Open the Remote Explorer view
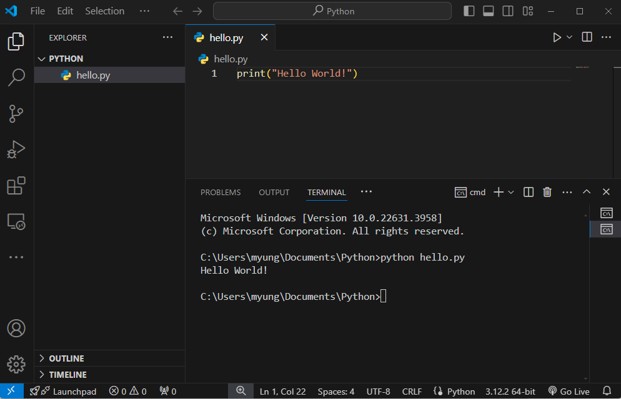This screenshot has height=399, width=621. pyautogui.click(x=16, y=221)
